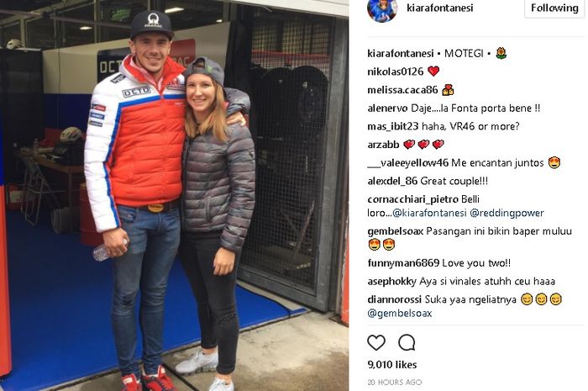Screen dimensions: 588x391
Task: Open commenter melissa.caca86 profile
Action: tap(402, 90)
